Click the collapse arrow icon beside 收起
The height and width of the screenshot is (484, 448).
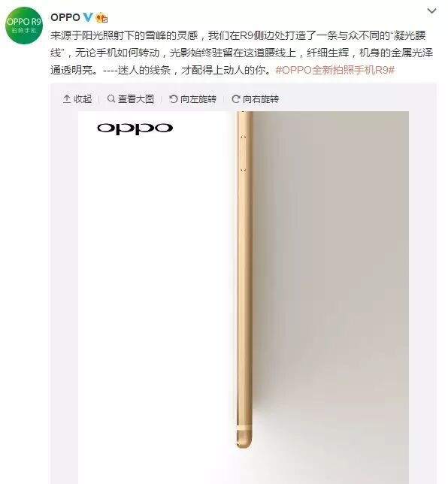67,98
